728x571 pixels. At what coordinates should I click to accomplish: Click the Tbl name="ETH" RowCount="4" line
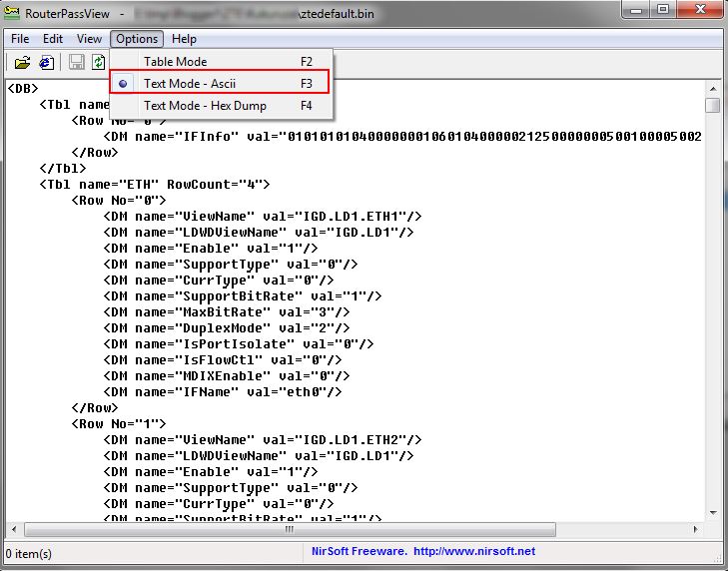click(155, 185)
